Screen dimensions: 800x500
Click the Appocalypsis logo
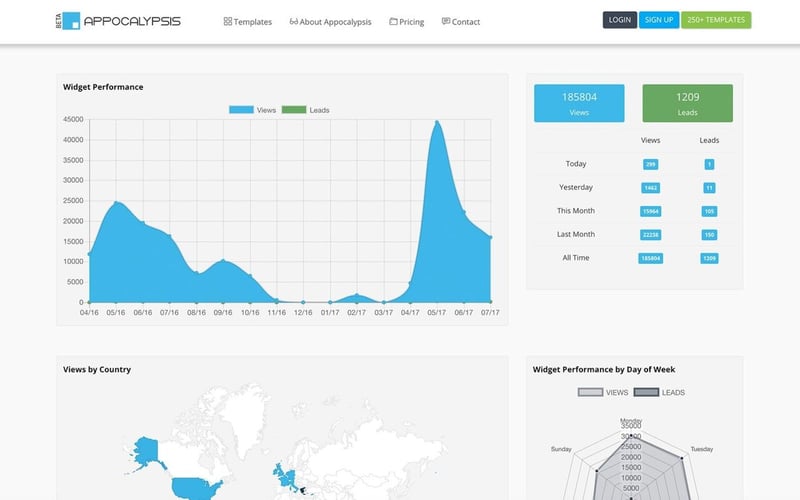[x=118, y=21]
